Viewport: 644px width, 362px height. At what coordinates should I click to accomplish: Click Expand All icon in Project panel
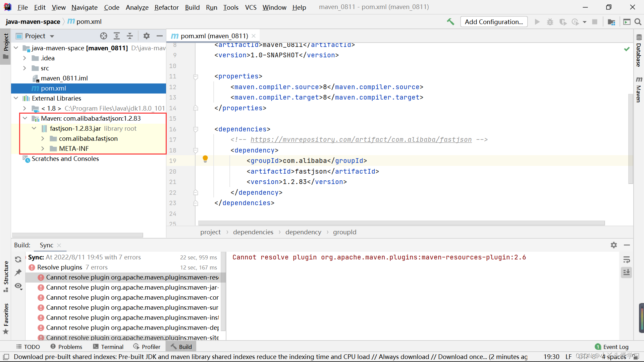pyautogui.click(x=117, y=36)
